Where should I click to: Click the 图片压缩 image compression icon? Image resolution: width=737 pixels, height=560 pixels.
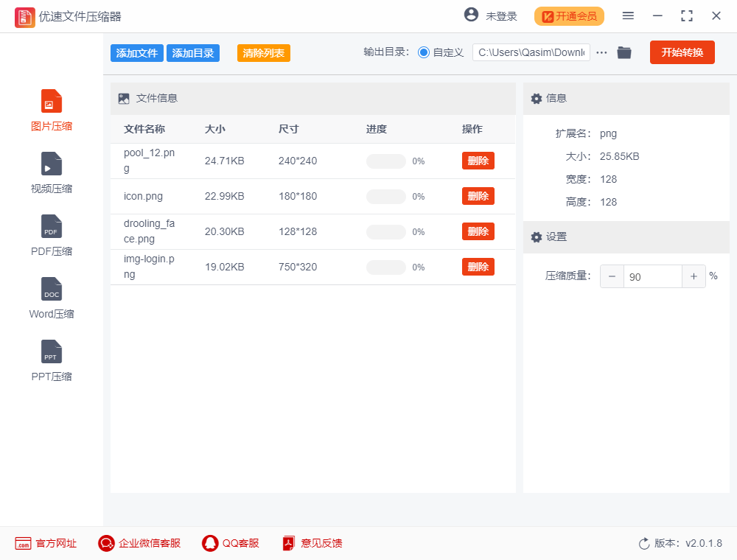point(51,109)
